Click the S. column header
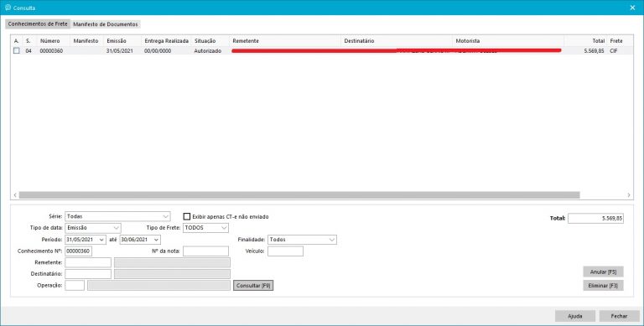Screen dimensions: 644x326 [29, 41]
